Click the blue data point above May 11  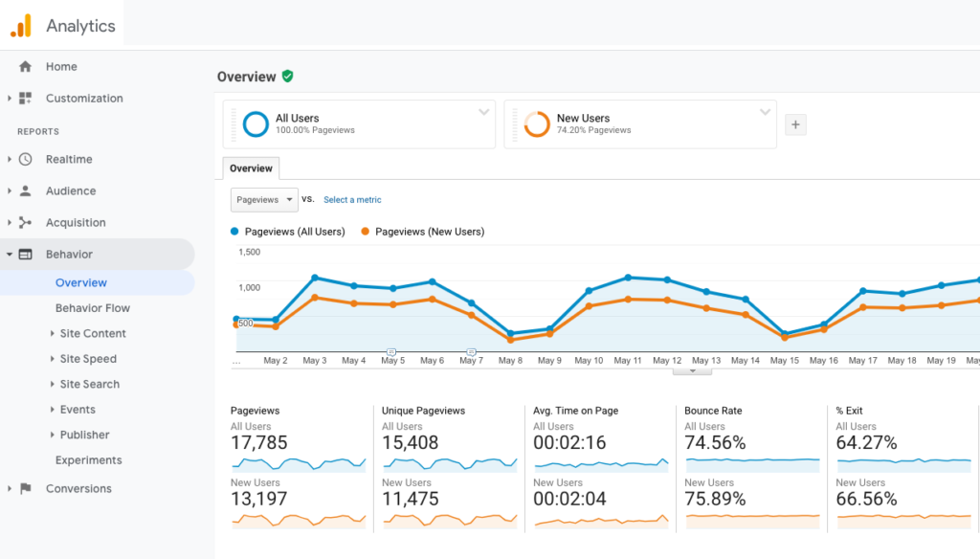[628, 278]
